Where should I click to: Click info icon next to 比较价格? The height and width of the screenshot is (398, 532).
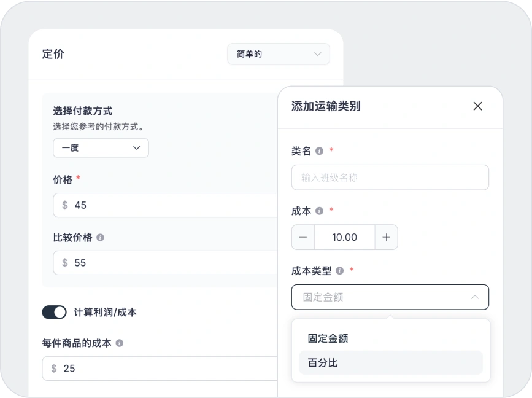[100, 238]
